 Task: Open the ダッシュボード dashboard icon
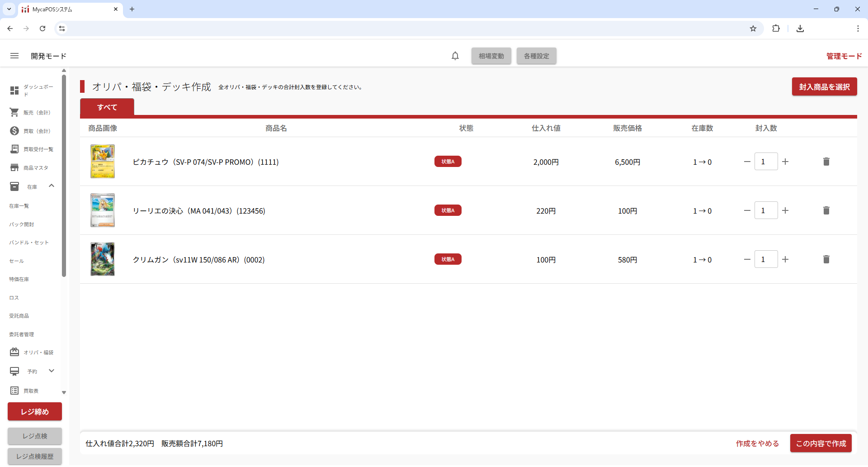tap(14, 91)
